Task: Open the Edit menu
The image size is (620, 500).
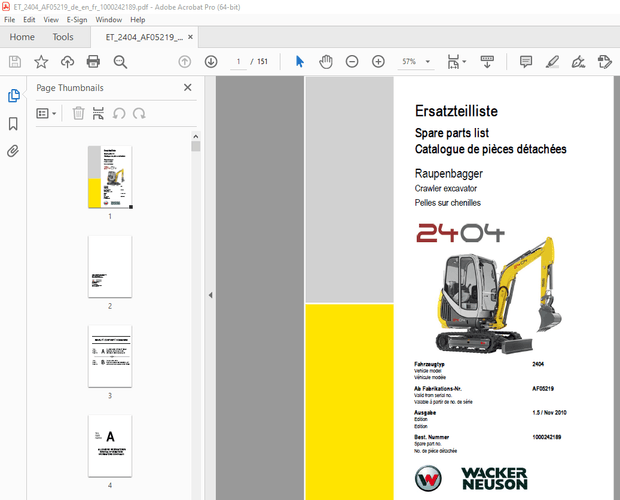Action: [29, 20]
